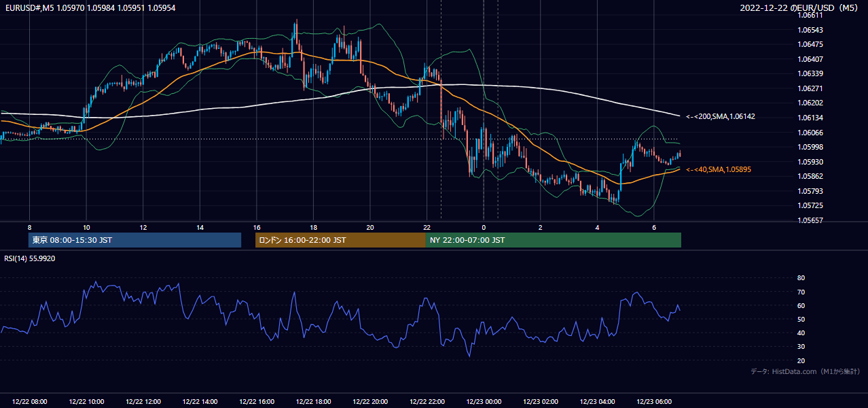Click the 12/23 02:00 time axis label
This screenshot has width=868, height=408.
[x=541, y=402]
